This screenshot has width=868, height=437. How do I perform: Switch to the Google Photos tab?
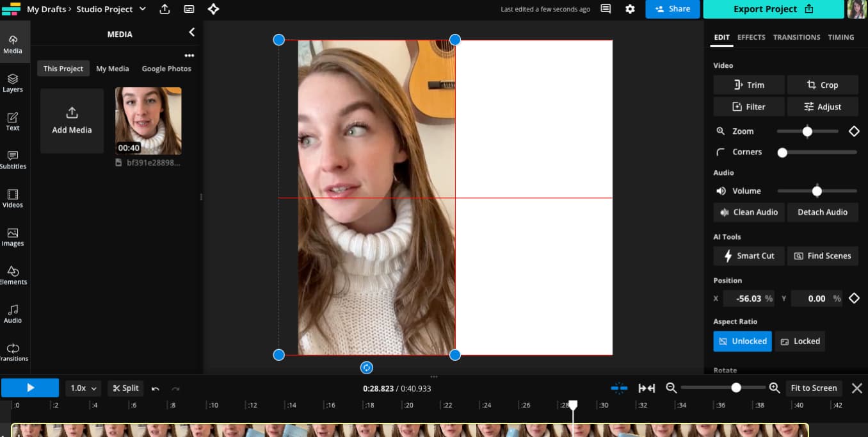coord(166,69)
